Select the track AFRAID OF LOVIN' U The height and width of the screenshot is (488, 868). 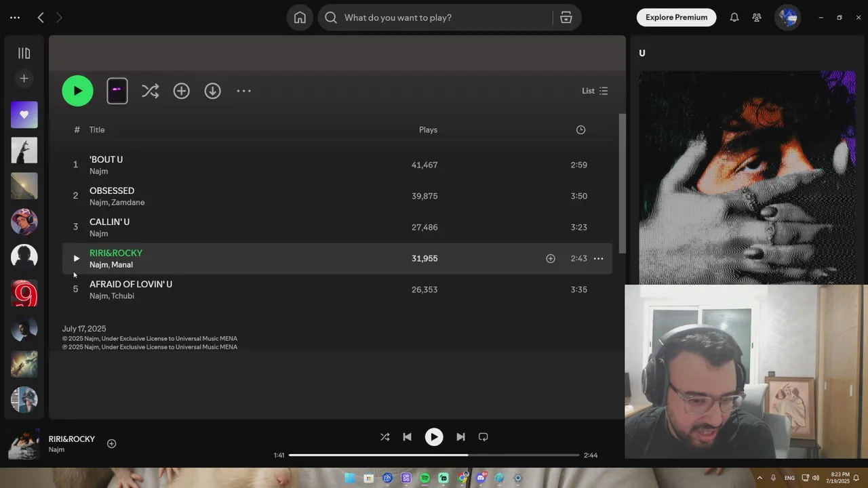(x=131, y=284)
